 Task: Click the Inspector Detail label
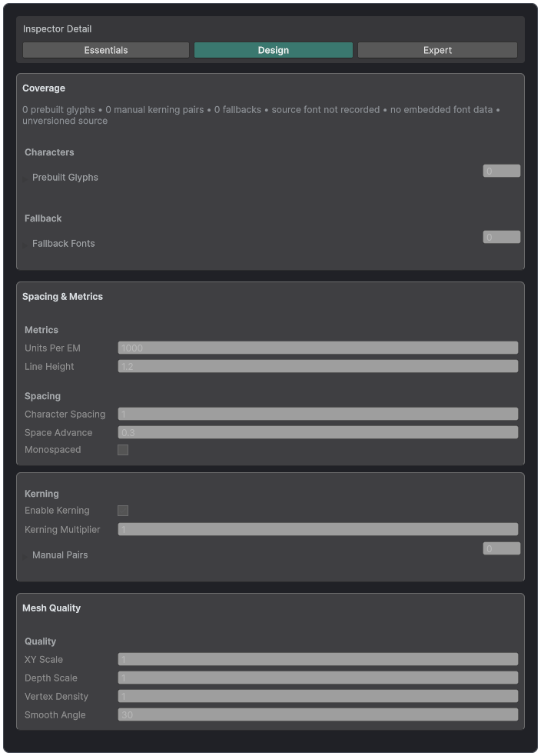click(58, 29)
